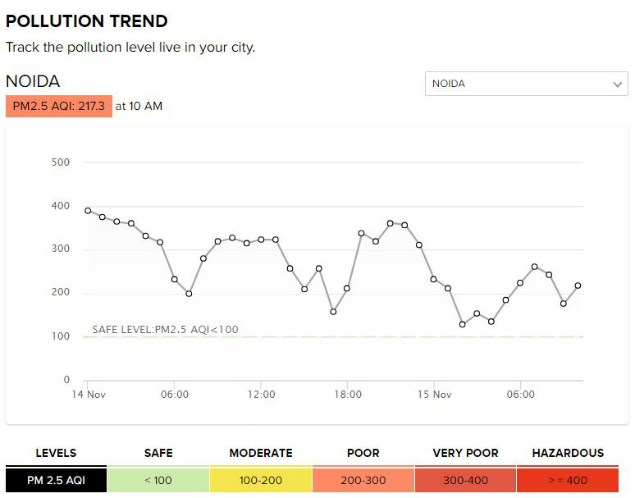635x498 pixels.
Task: Click the PM2.5 AQI: 217.3 badge
Action: [x=59, y=106]
